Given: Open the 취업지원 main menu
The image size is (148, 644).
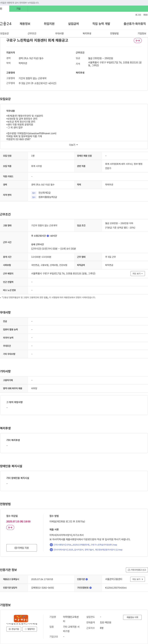Looking at the screenshot, I should tap(49, 24).
